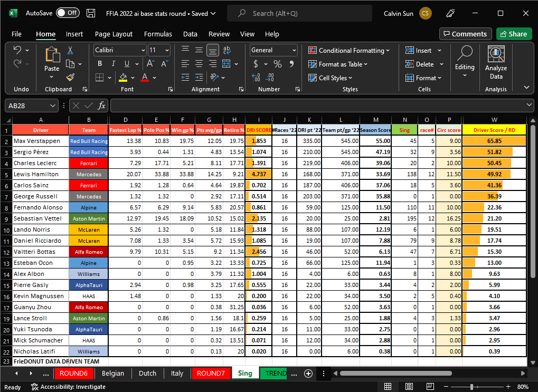Click the Paste clipboard icon
The width and height of the screenshot is (538, 392).
52,54
